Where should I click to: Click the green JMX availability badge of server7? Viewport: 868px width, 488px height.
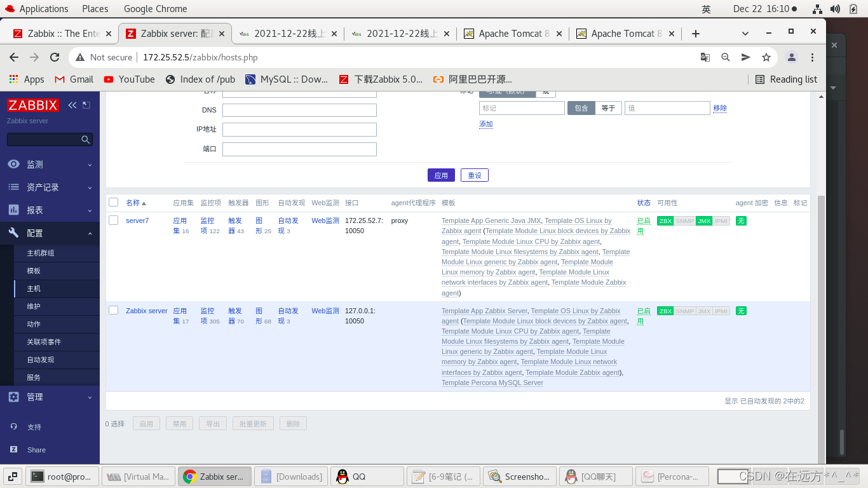(x=703, y=221)
